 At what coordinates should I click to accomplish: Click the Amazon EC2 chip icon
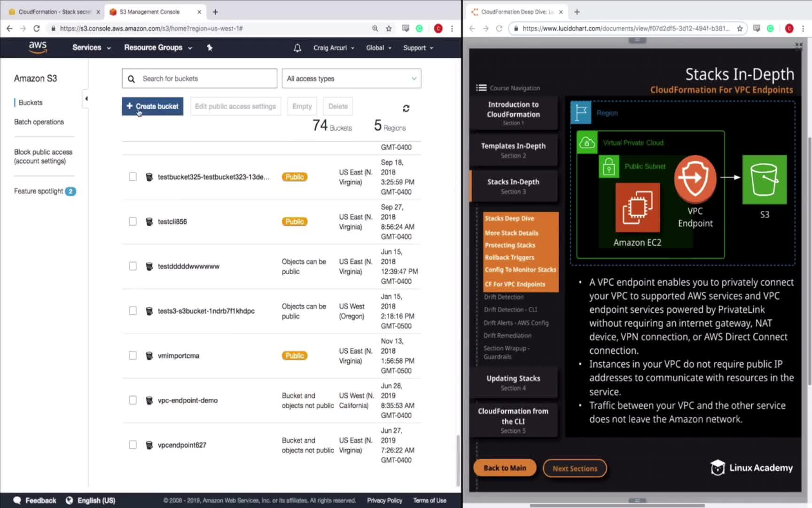pos(638,207)
